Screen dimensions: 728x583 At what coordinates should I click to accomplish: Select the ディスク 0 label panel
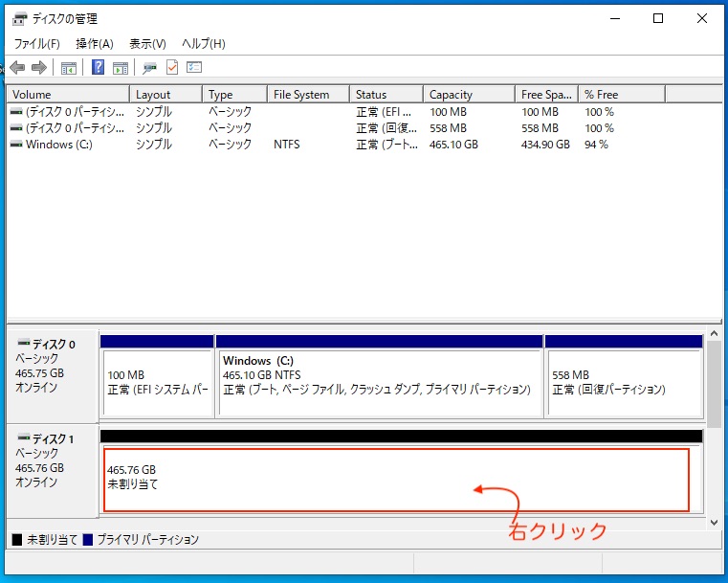pyautogui.click(x=52, y=375)
